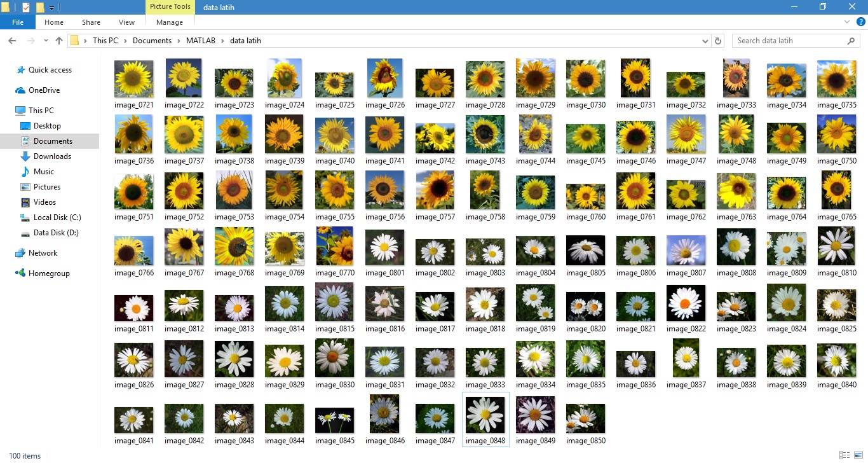The image size is (868, 463).
Task: Switch to Details view in the status bar
Action: click(x=843, y=455)
